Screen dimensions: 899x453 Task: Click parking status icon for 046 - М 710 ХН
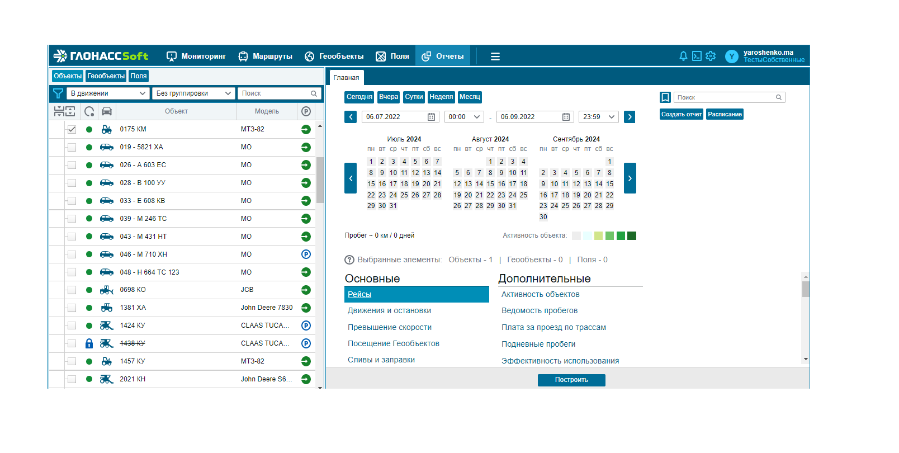(306, 255)
